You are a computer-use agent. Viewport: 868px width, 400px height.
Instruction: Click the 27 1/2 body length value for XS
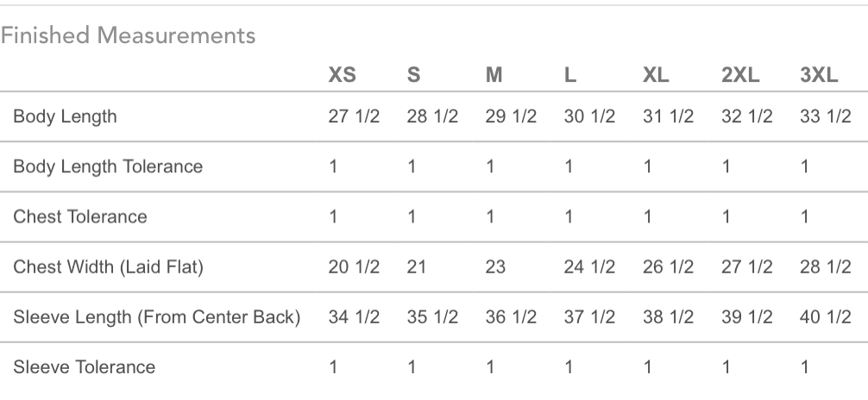click(354, 116)
